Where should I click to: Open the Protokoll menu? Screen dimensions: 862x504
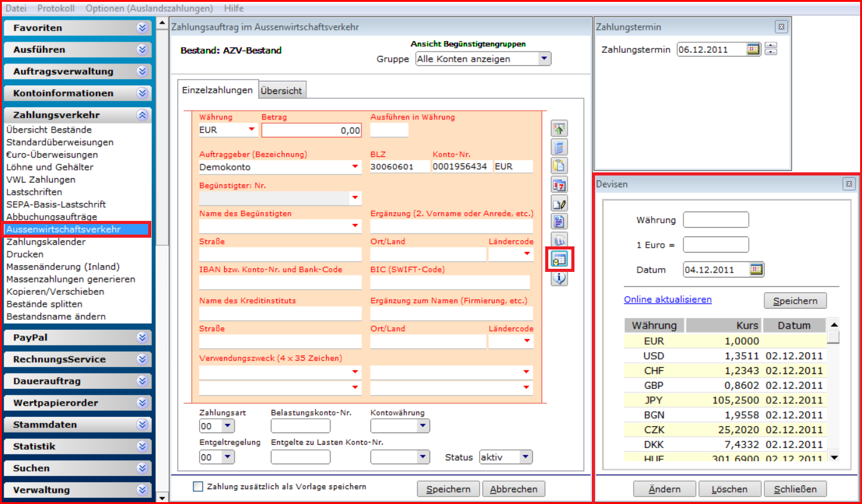pyautogui.click(x=56, y=8)
